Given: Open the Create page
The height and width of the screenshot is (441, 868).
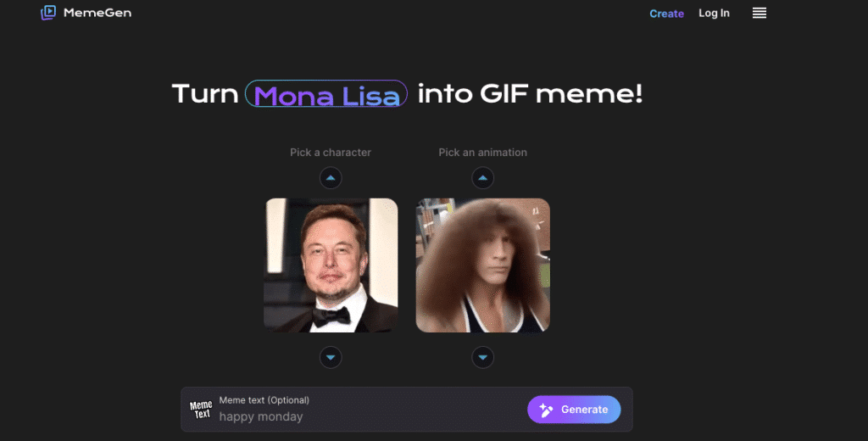Looking at the screenshot, I should (x=666, y=14).
